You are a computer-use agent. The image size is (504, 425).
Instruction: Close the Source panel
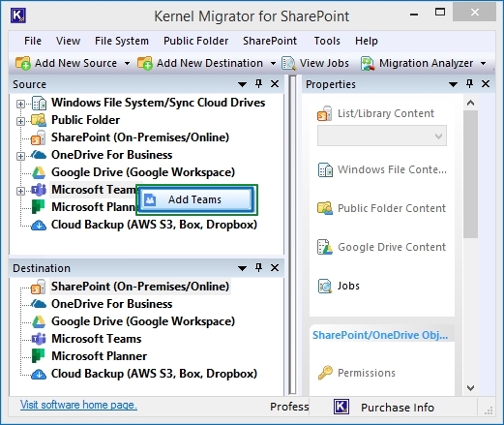pyautogui.click(x=275, y=84)
